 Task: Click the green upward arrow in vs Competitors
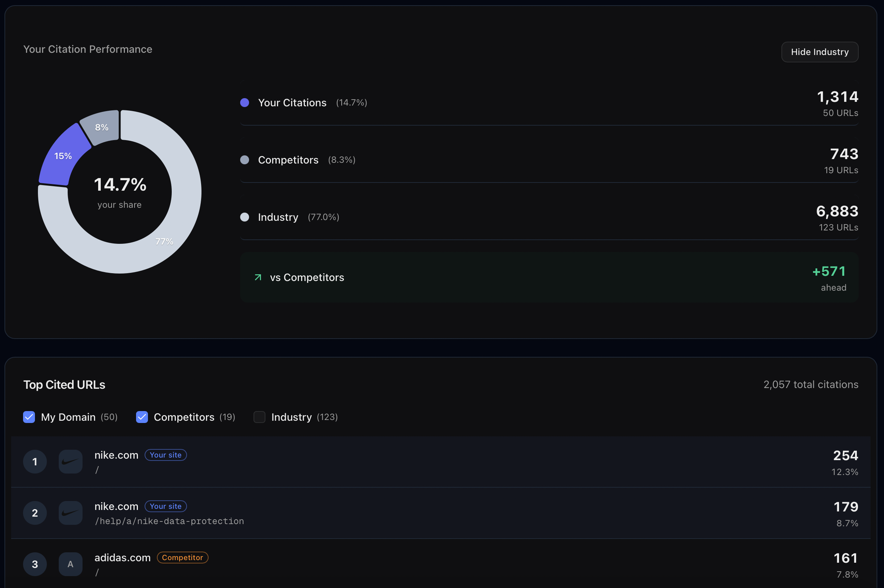point(257,277)
